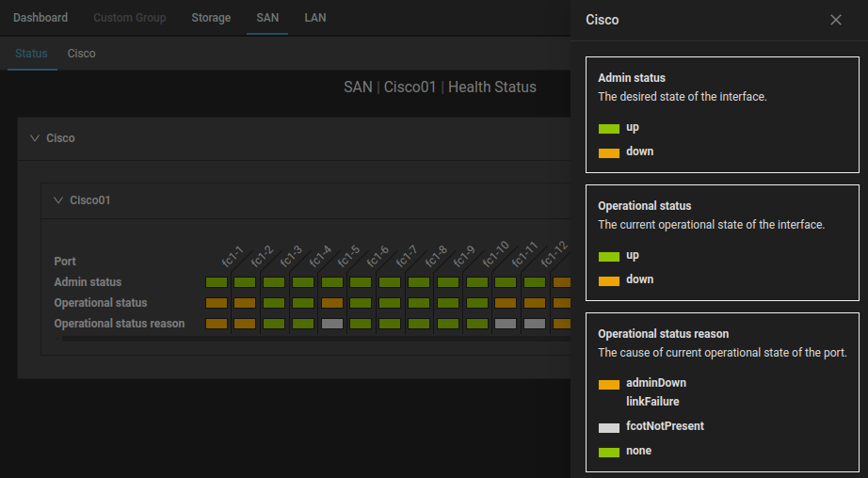Collapse the Cisco group section

click(x=36, y=138)
